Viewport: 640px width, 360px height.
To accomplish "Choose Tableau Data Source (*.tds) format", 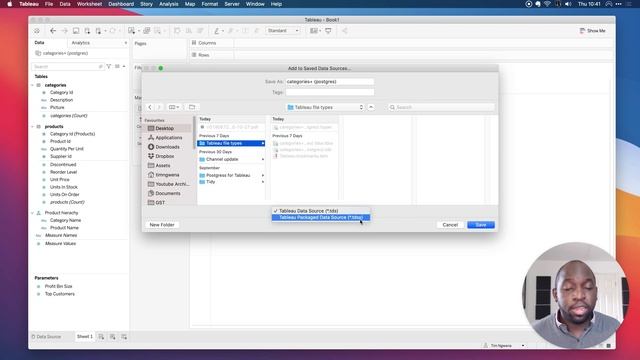I will tap(321, 211).
